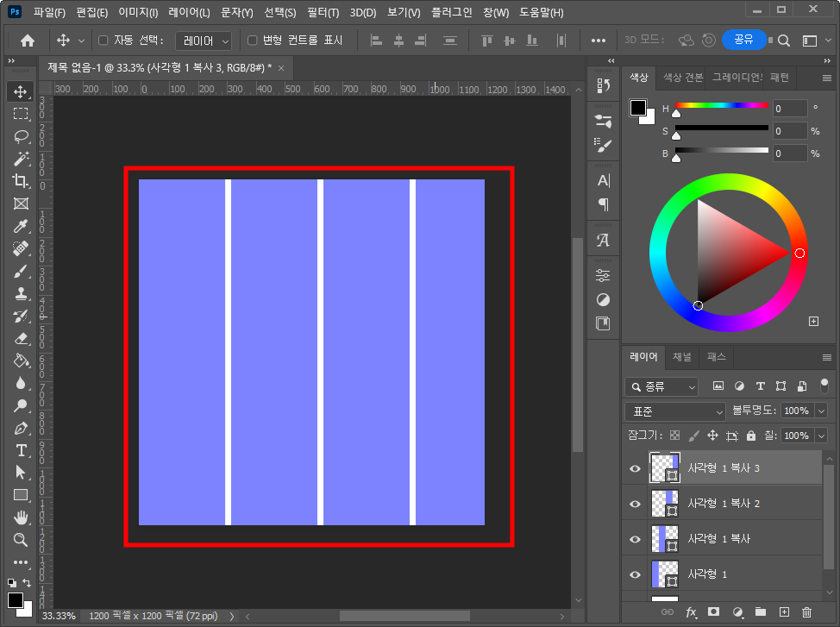This screenshot has height=627, width=840.
Task: Select the Dodge tool
Action: (21, 405)
